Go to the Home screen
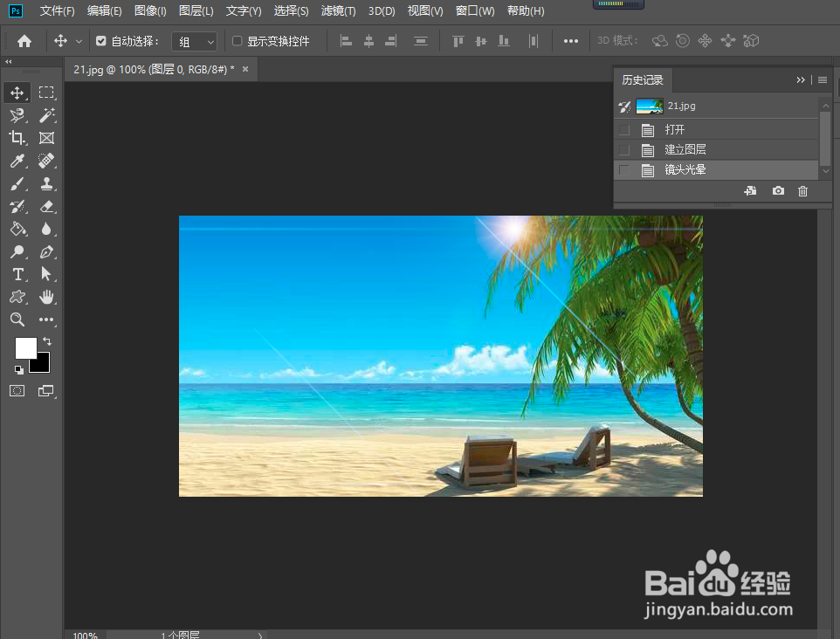The width and height of the screenshot is (840, 639). pyautogui.click(x=24, y=41)
